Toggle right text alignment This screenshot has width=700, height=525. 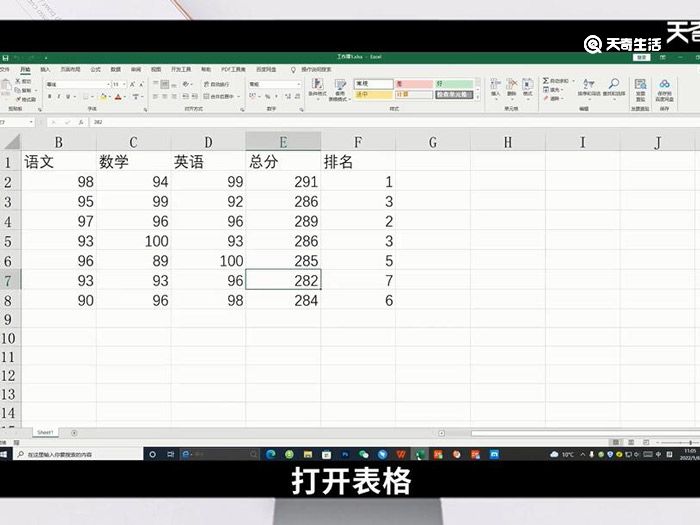[174, 96]
